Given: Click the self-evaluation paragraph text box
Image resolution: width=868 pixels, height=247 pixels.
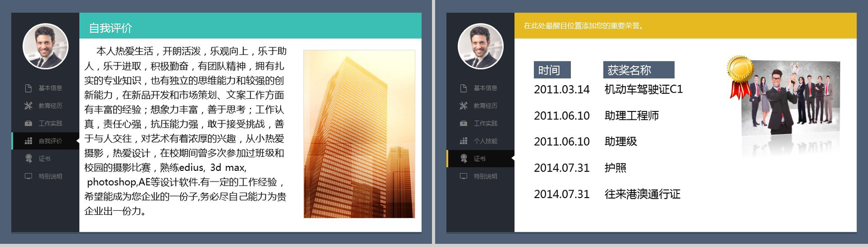Looking at the screenshot, I should [185, 131].
